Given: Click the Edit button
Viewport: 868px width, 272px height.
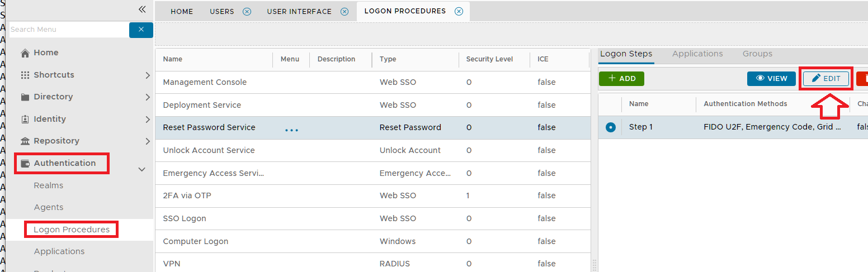Looking at the screenshot, I should click(826, 79).
